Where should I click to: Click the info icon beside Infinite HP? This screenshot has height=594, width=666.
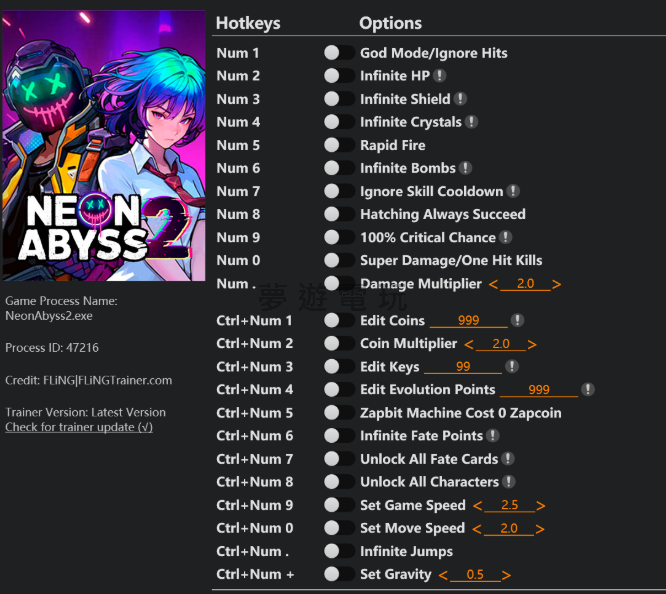(440, 76)
